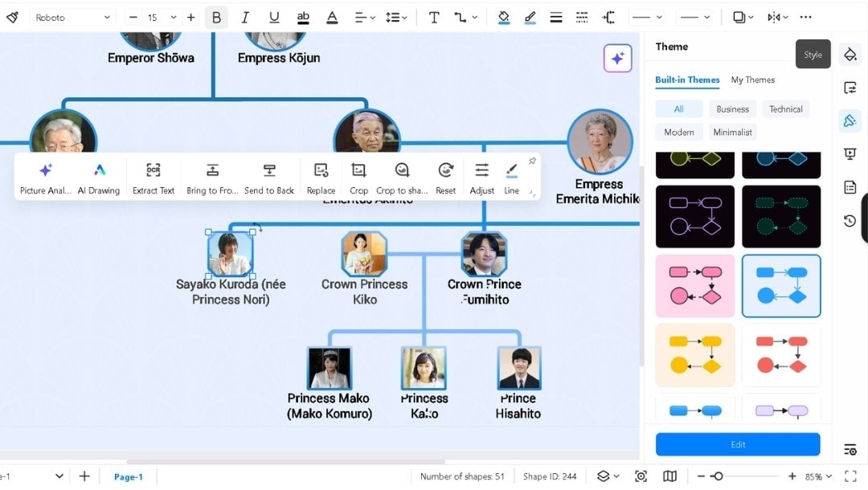
Task: Toggle italic formatting
Action: coord(245,16)
